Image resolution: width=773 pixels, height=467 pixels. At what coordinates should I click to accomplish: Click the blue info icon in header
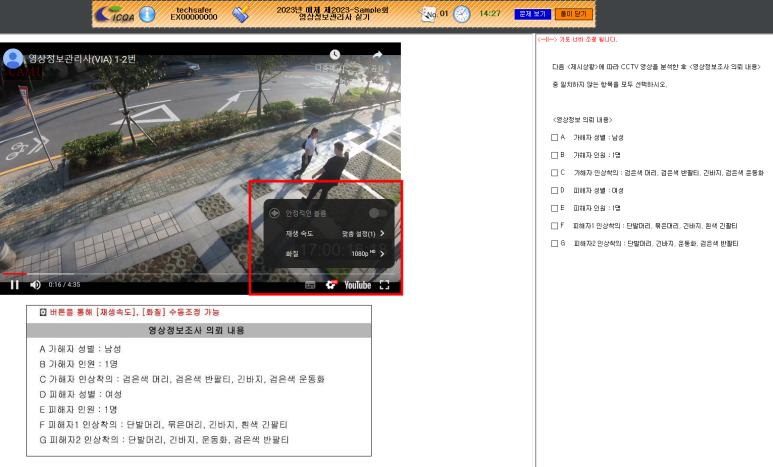[x=147, y=14]
